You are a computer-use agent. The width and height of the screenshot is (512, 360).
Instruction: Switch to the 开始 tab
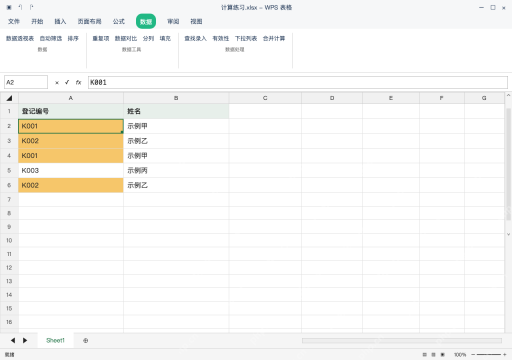tap(37, 21)
